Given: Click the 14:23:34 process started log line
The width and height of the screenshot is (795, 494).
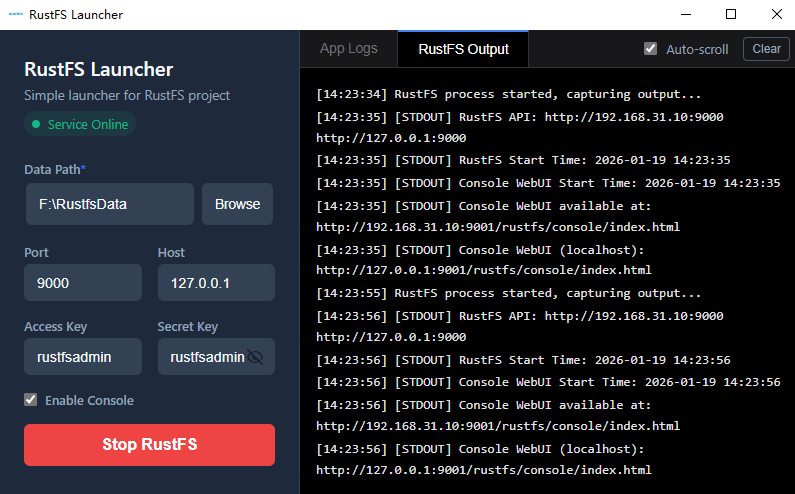Looking at the screenshot, I should click(508, 95).
